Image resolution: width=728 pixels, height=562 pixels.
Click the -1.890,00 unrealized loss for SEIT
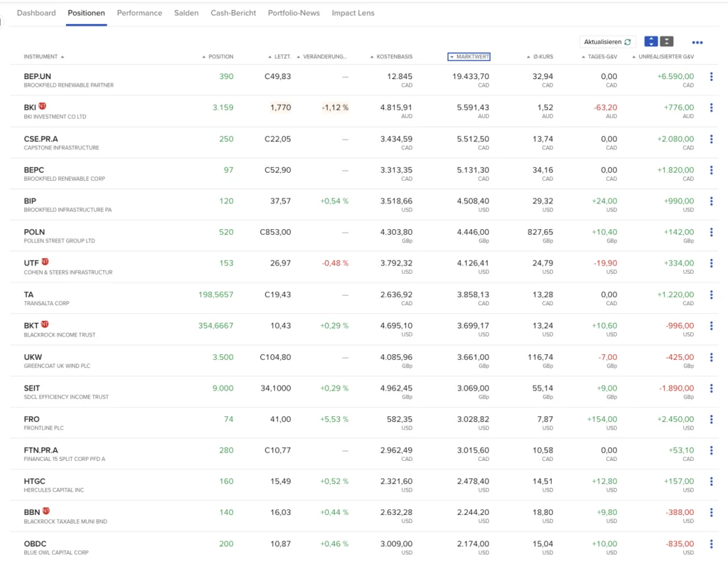(x=677, y=388)
